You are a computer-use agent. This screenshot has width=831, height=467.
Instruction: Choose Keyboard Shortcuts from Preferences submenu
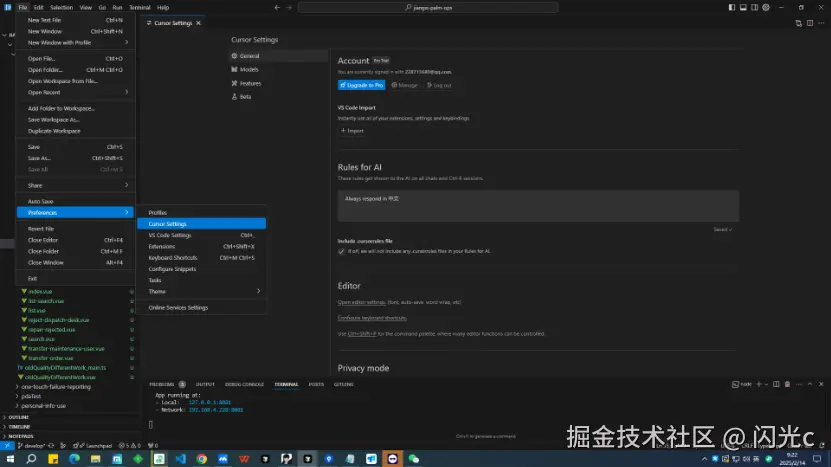click(201, 258)
